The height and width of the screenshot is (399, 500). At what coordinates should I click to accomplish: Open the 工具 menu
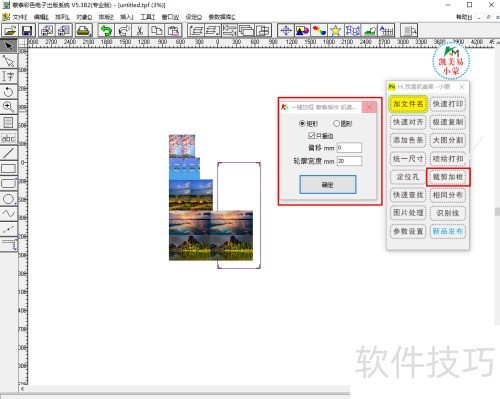point(148,17)
